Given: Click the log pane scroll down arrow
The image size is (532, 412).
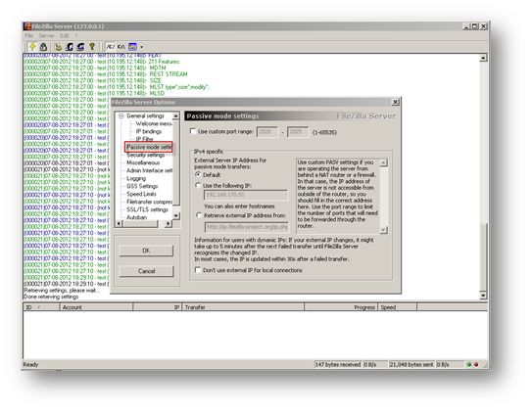Looking at the screenshot, I should click(x=483, y=296).
